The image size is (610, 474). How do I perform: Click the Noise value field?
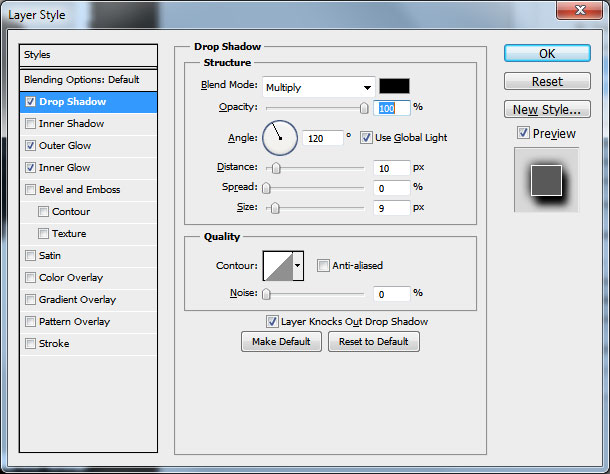(392, 294)
